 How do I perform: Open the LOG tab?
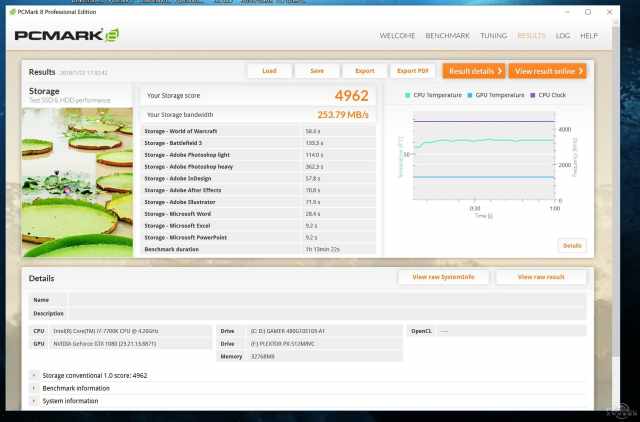tap(562, 36)
